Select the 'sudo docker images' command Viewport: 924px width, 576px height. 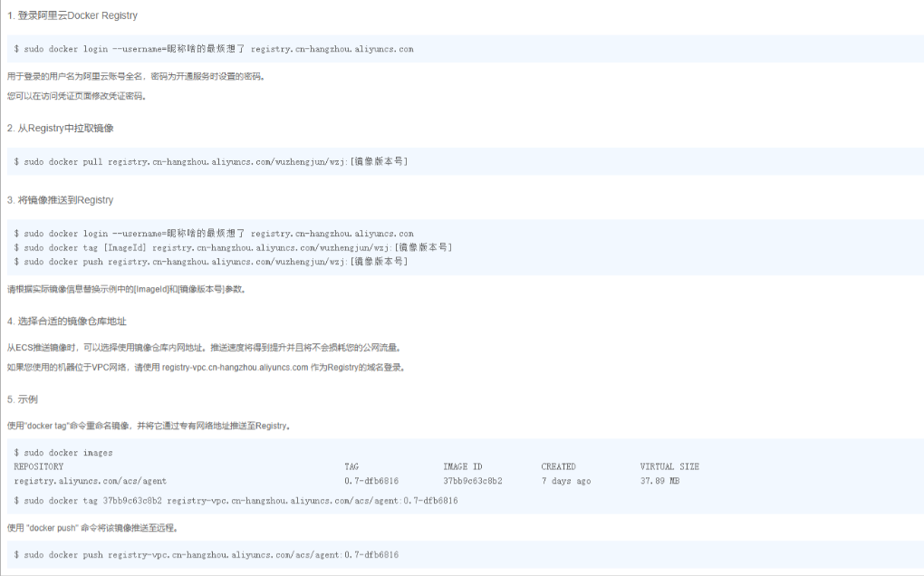(63, 453)
